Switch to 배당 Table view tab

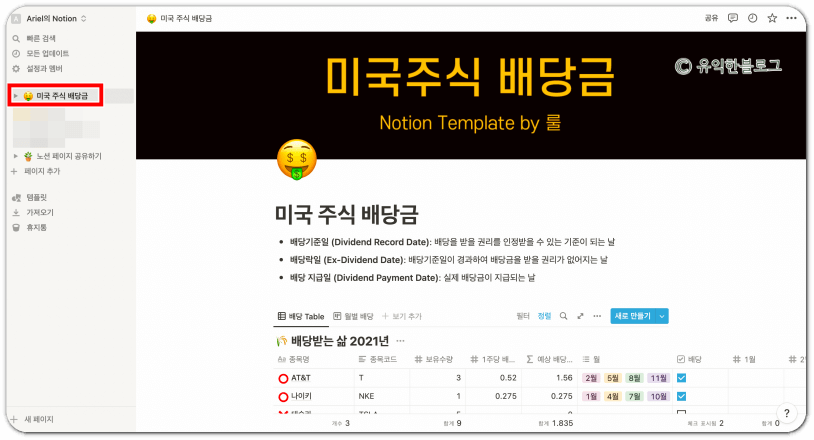pos(301,317)
